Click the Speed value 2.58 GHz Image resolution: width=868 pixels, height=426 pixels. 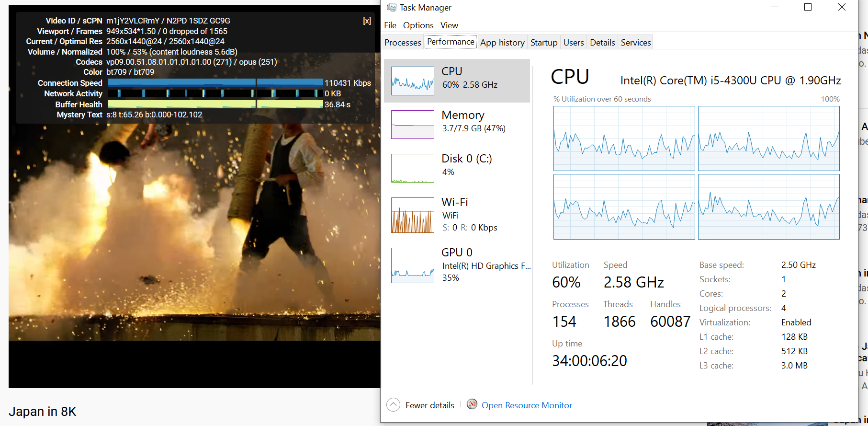tap(634, 282)
